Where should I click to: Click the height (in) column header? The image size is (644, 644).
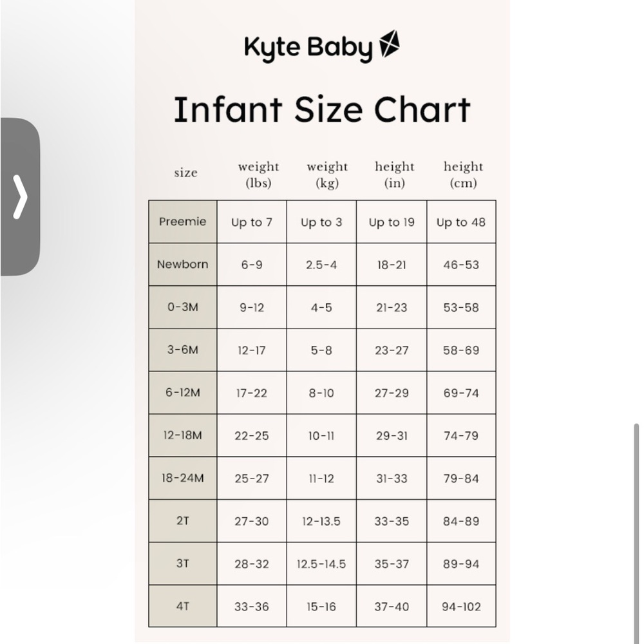[x=395, y=175]
